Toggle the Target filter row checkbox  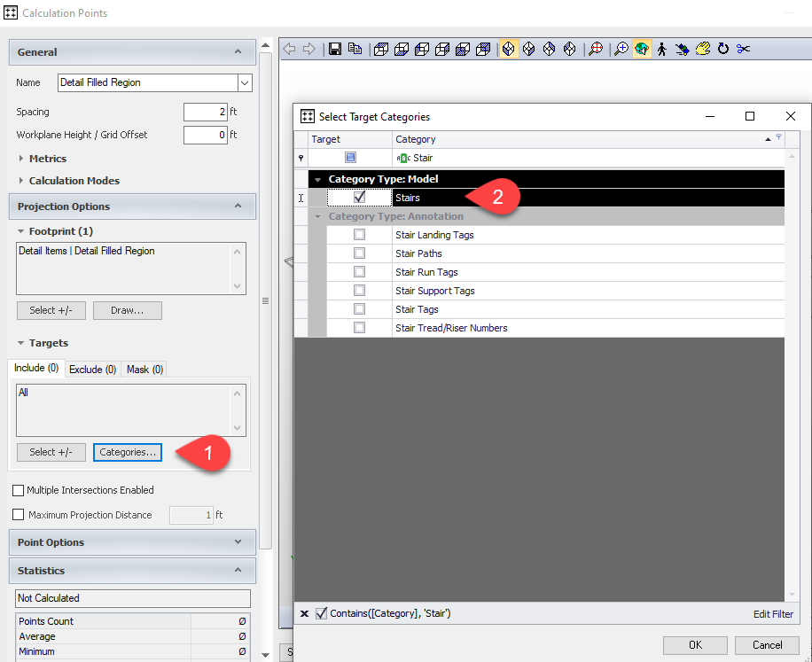[350, 158]
